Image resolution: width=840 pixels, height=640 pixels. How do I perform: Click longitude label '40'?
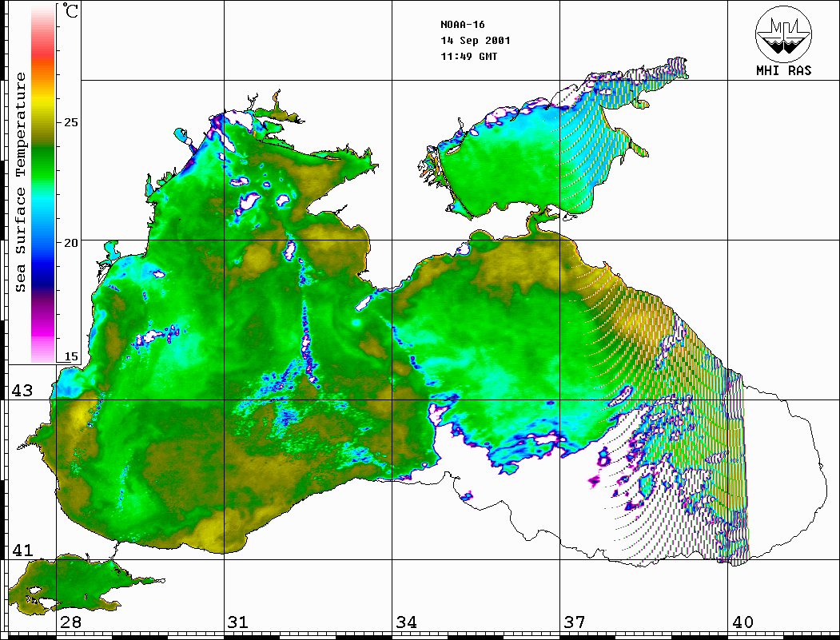[742, 622]
